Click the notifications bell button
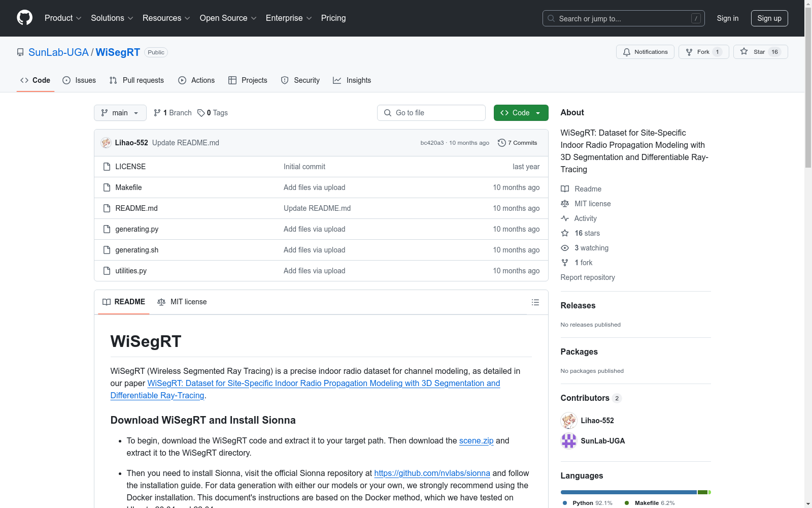 (x=645, y=52)
